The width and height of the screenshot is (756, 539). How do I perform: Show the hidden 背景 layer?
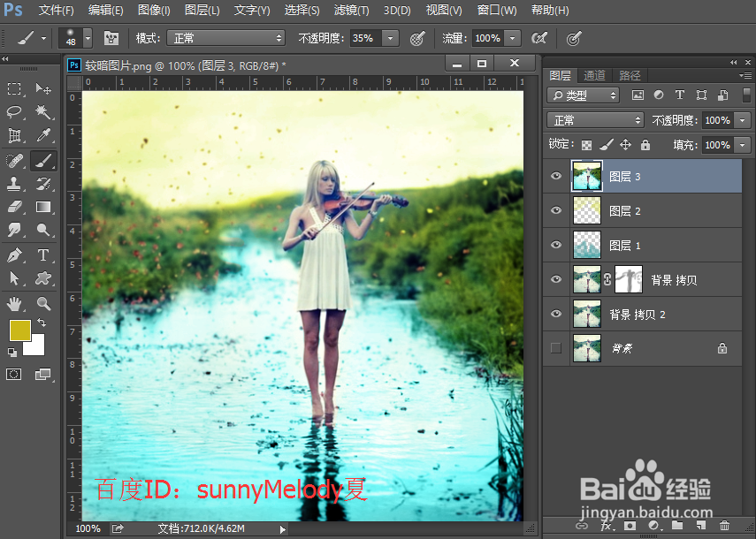pos(556,348)
